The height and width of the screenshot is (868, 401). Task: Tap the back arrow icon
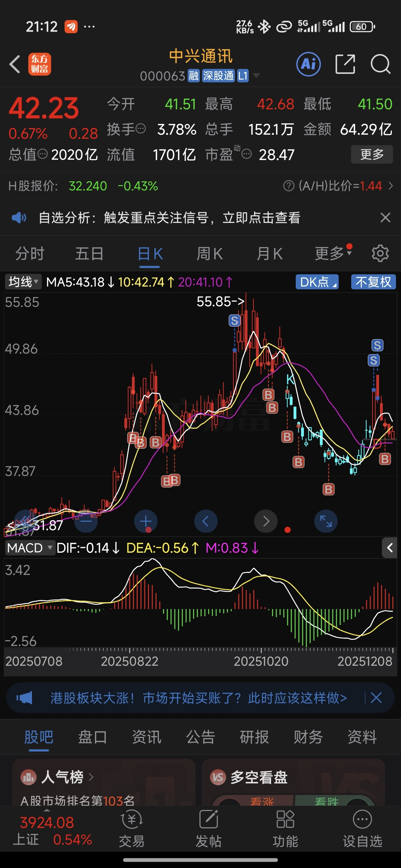coord(15,64)
